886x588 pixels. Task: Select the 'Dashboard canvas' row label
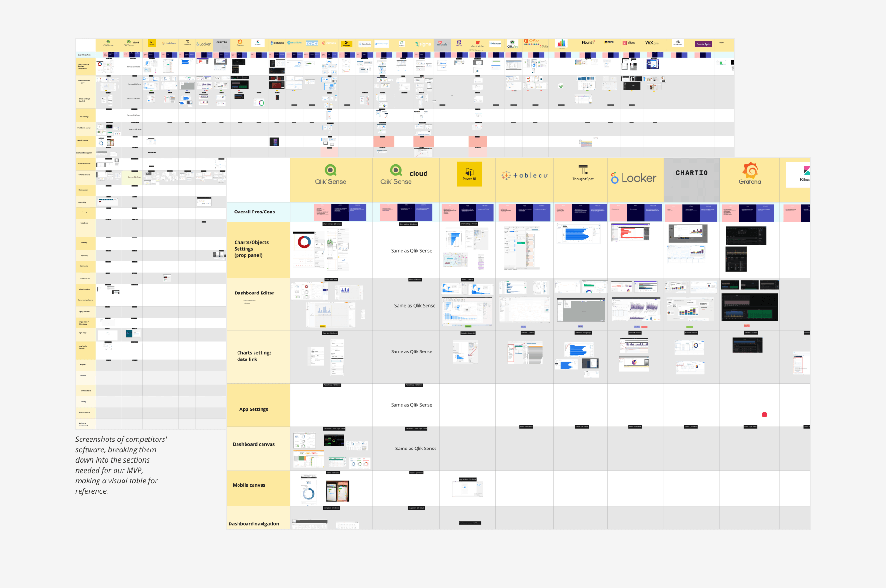point(254,444)
